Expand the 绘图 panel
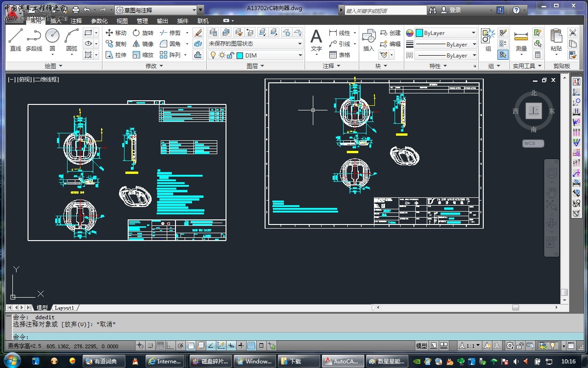 pos(53,66)
